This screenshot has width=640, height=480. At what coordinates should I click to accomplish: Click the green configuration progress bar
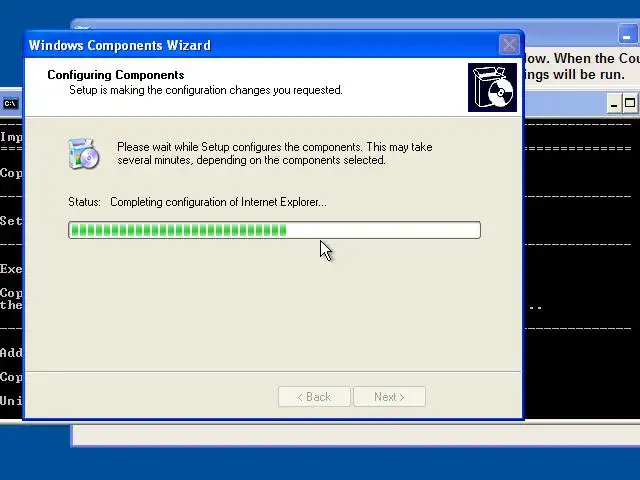click(x=274, y=230)
